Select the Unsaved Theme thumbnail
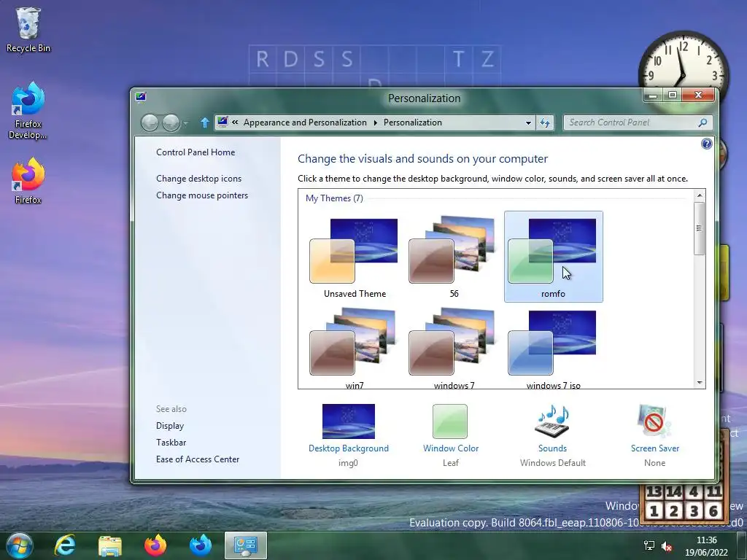This screenshot has height=560, width=747. click(355, 257)
